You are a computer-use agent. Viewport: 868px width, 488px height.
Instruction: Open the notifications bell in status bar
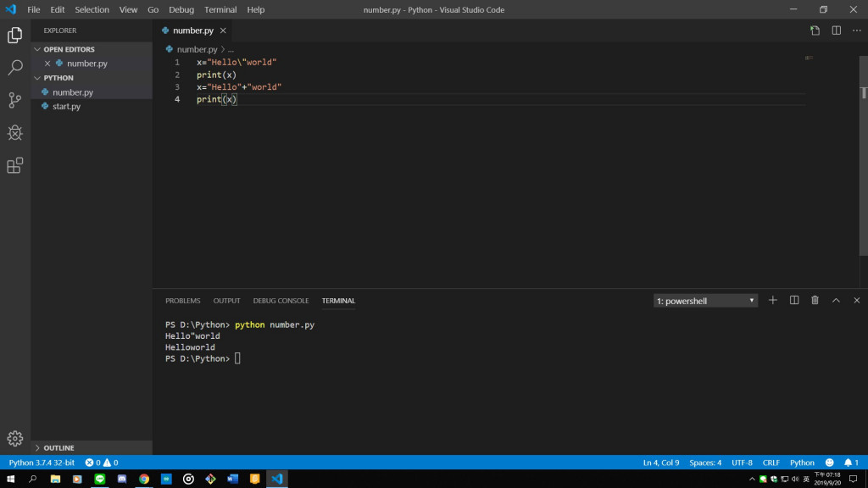(851, 463)
